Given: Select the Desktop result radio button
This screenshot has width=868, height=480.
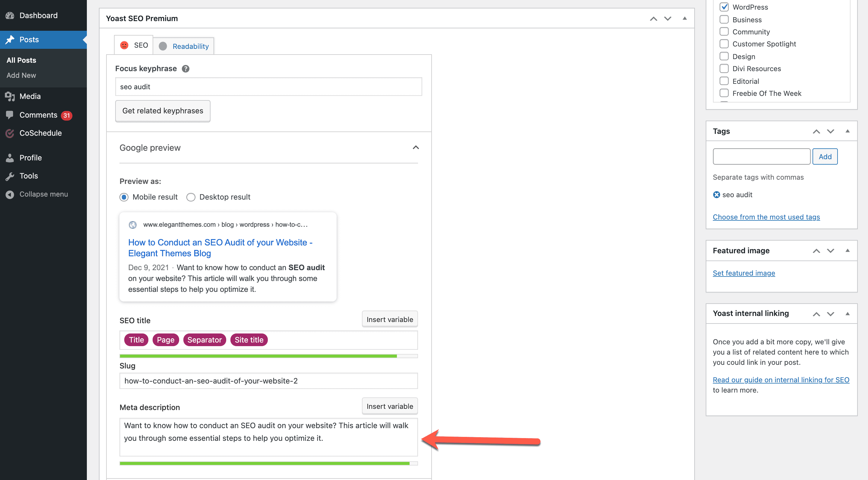Looking at the screenshot, I should tap(191, 197).
